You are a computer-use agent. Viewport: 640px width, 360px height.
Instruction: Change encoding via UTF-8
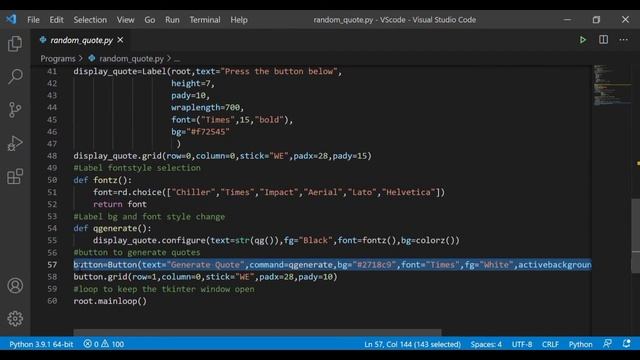(x=522, y=344)
